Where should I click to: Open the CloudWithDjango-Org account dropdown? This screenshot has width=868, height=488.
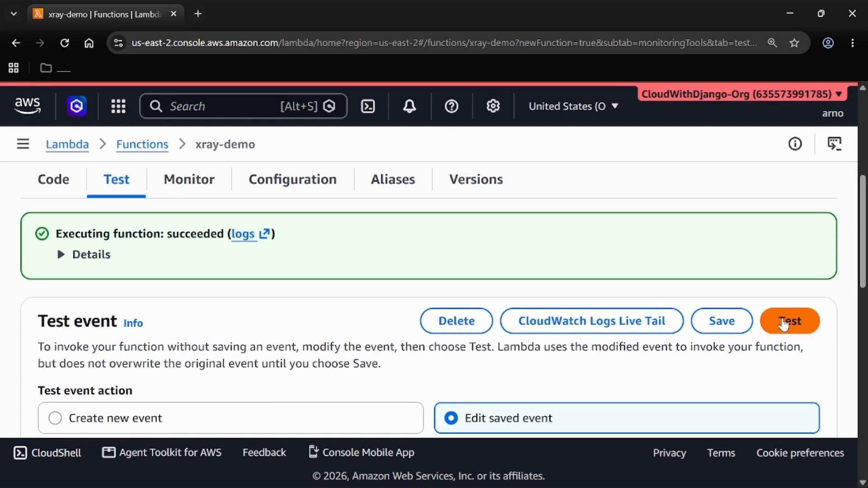[742, 94]
